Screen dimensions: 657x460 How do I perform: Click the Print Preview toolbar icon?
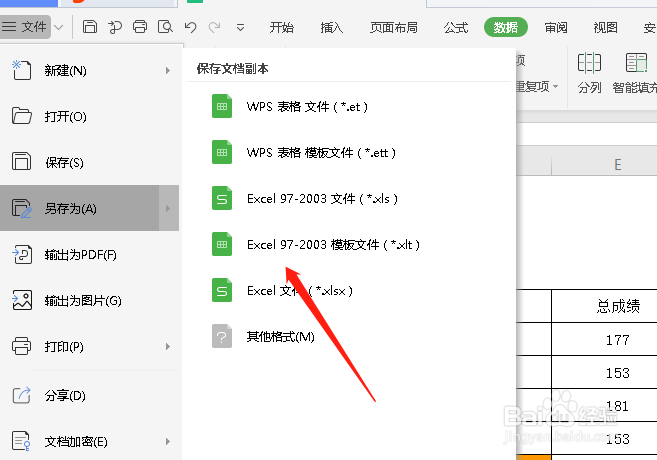click(x=165, y=27)
